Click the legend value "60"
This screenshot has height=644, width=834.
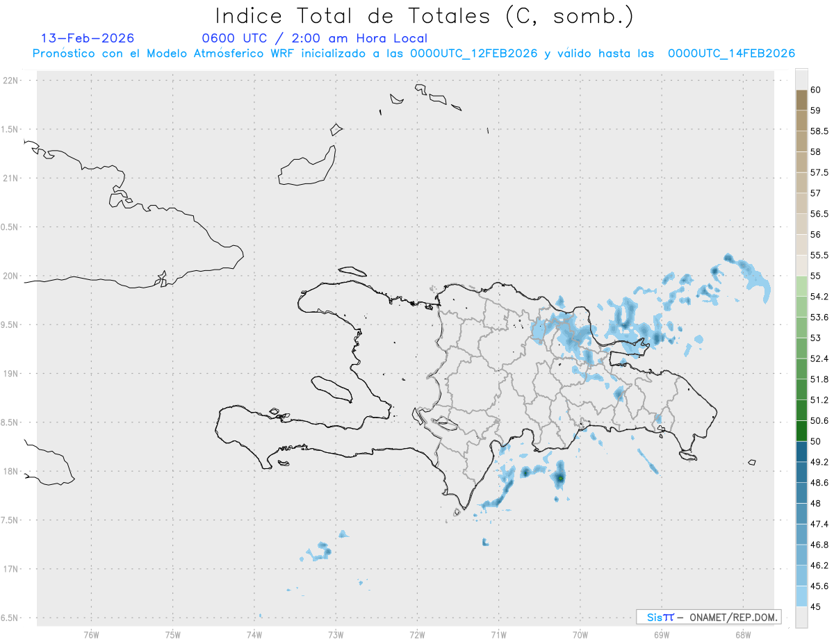815,90
